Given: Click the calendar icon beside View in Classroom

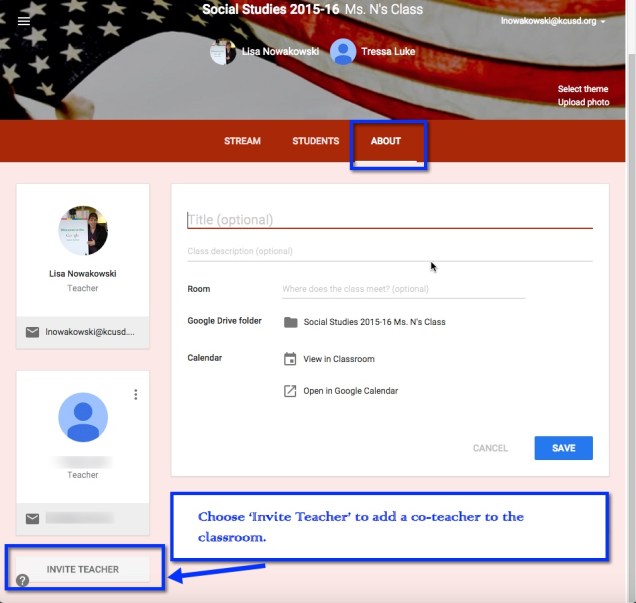Looking at the screenshot, I should pos(290,359).
